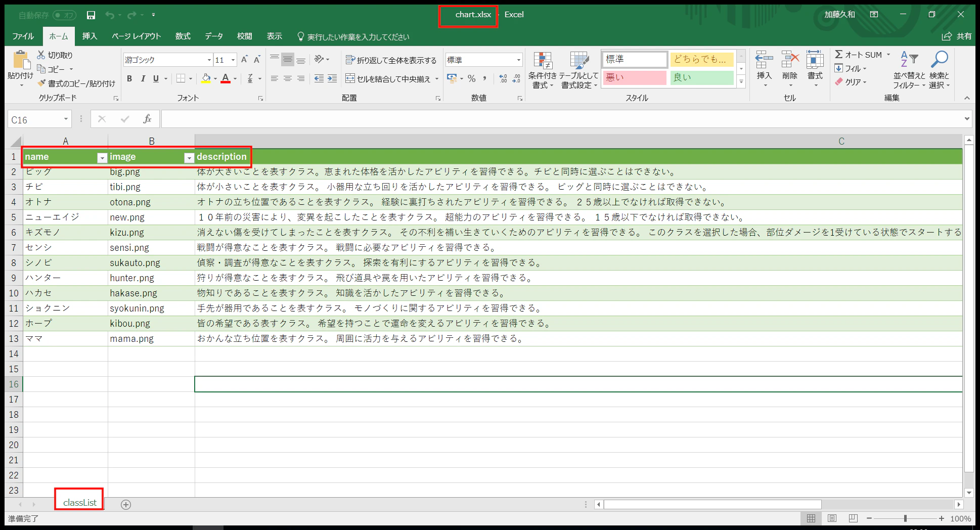This screenshot has width=980, height=530.
Task: Click the insert function fx icon
Action: coord(147,119)
